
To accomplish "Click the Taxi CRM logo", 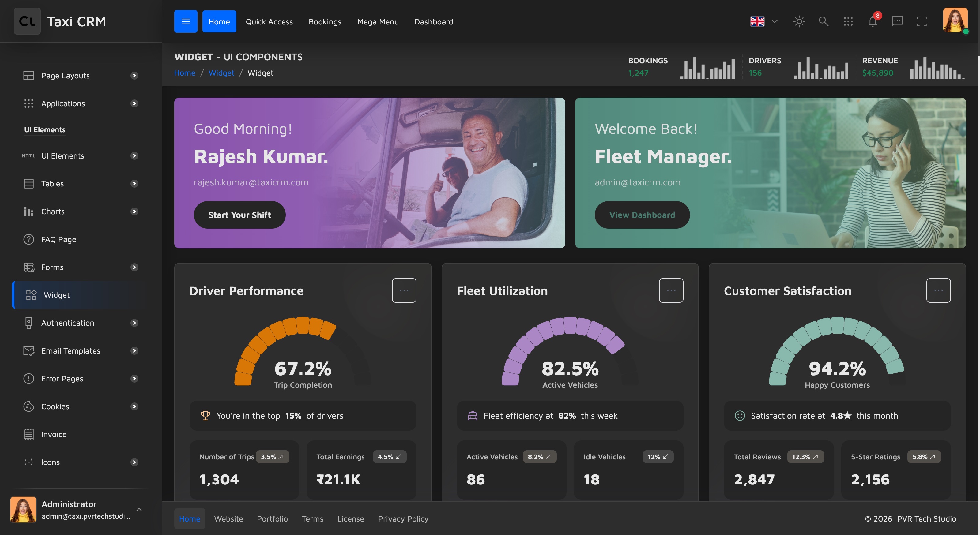I will click(x=60, y=21).
